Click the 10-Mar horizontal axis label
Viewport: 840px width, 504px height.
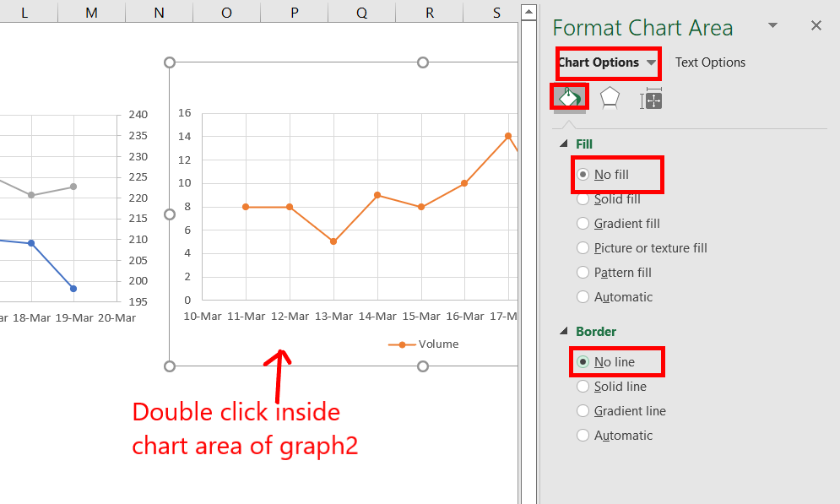203,317
